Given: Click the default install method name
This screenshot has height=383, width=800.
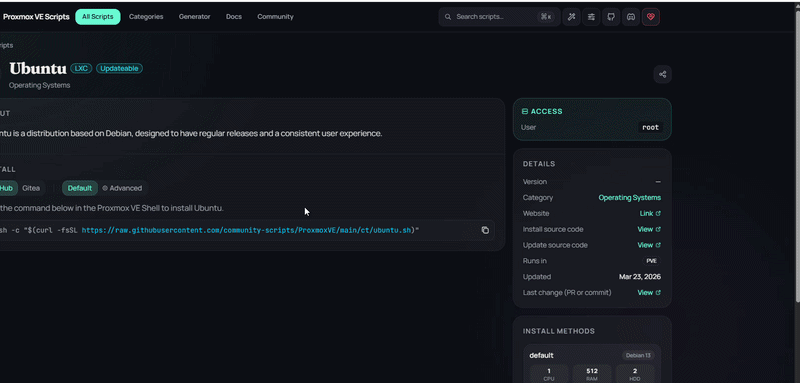Looking at the screenshot, I should pos(541,355).
